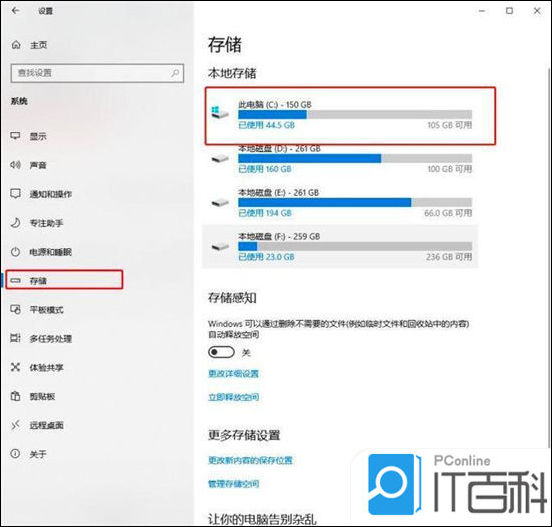Open the 声音 sound speaker icon
552x527 pixels.
click(x=15, y=165)
